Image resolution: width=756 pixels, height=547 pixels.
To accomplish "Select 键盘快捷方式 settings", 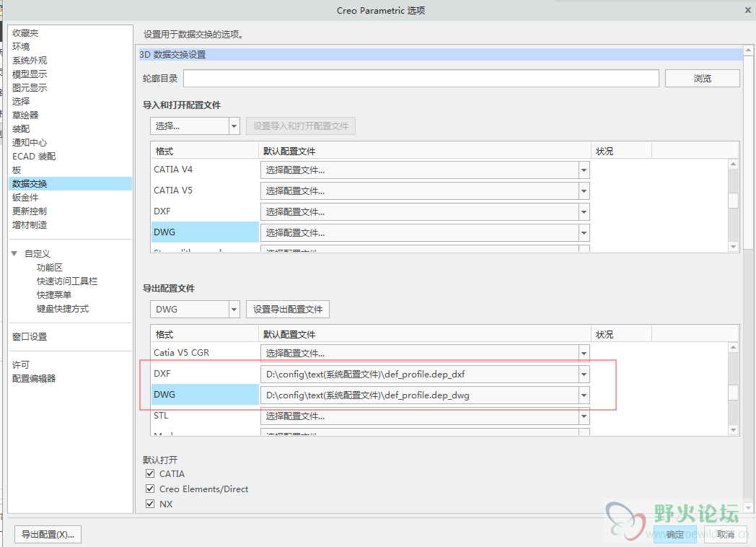I will [x=63, y=308].
